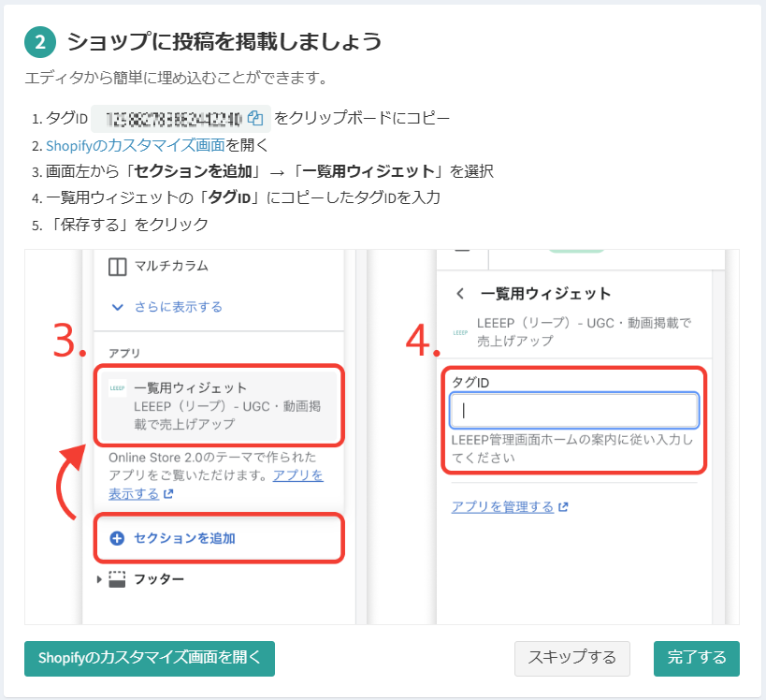
Task: Click the エディタから簡単に埋め込むことができます description
Action: pos(176,78)
